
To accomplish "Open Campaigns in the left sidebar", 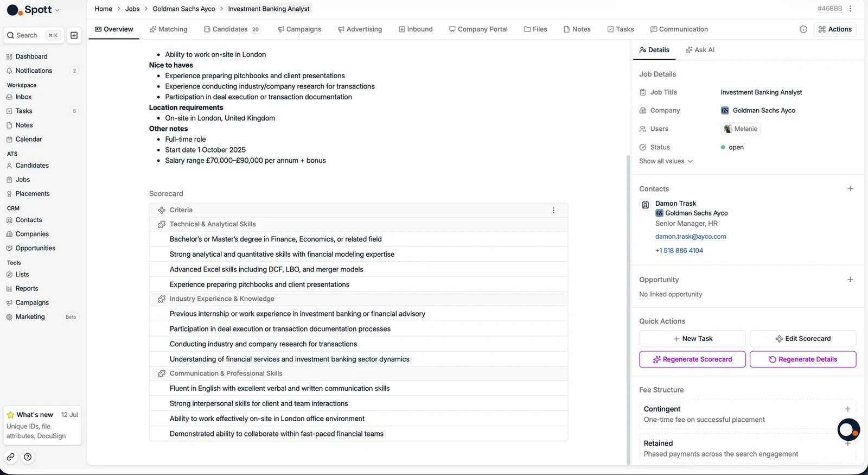I will tap(32, 303).
